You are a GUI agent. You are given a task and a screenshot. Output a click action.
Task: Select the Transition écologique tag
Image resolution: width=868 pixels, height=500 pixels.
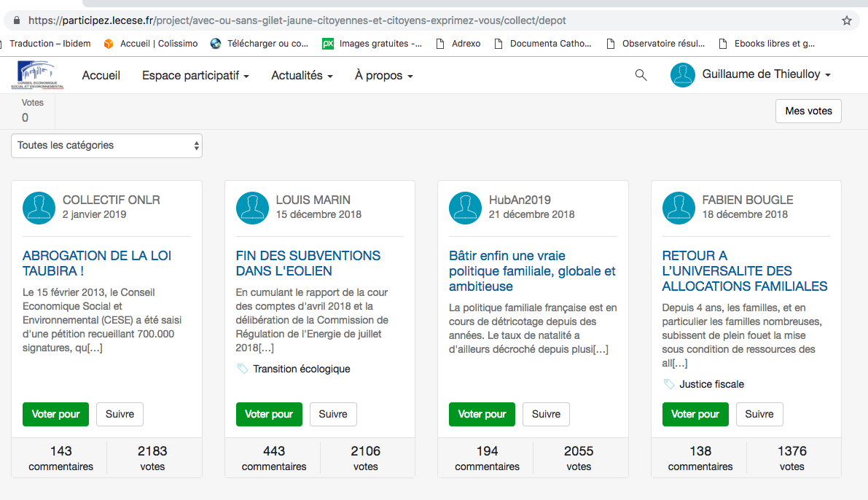[301, 369]
